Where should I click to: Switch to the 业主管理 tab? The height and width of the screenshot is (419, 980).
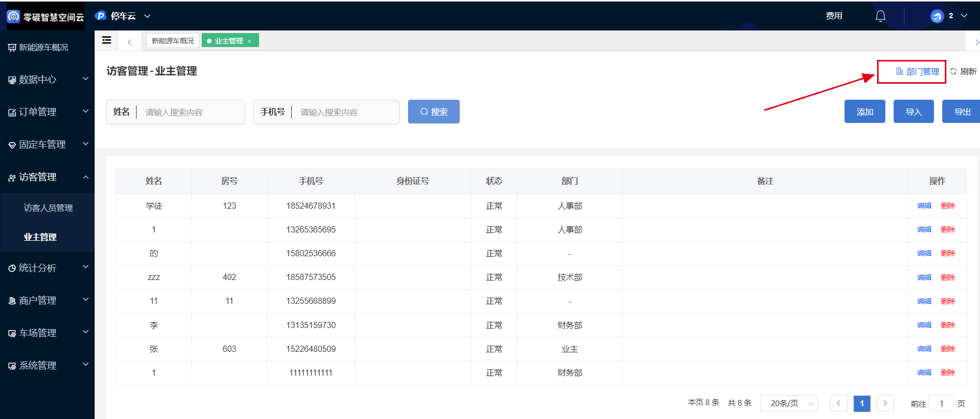[229, 41]
